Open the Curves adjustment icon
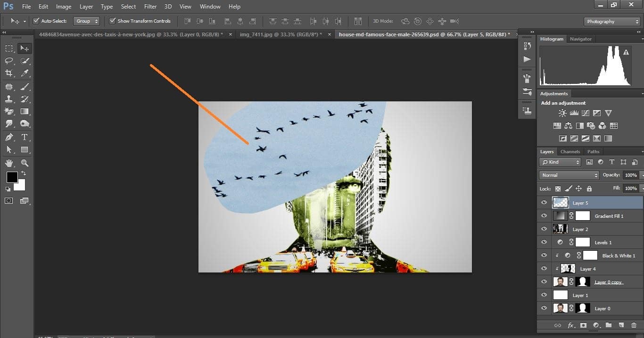This screenshot has width=644, height=338. [585, 113]
